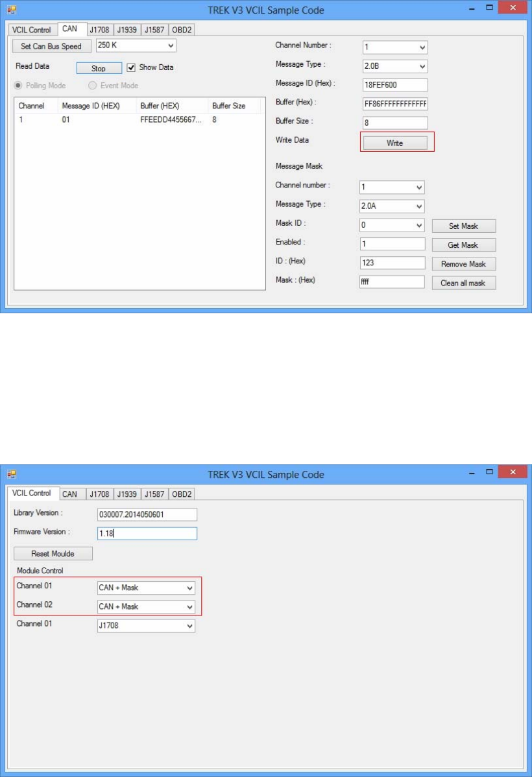
Task: Click the Enabled input field
Action: click(x=392, y=244)
